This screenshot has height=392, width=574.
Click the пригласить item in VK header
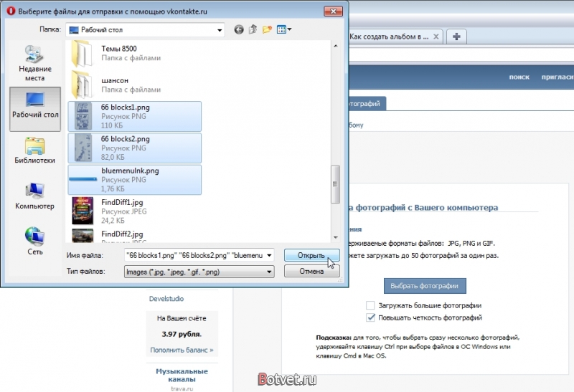pos(557,77)
